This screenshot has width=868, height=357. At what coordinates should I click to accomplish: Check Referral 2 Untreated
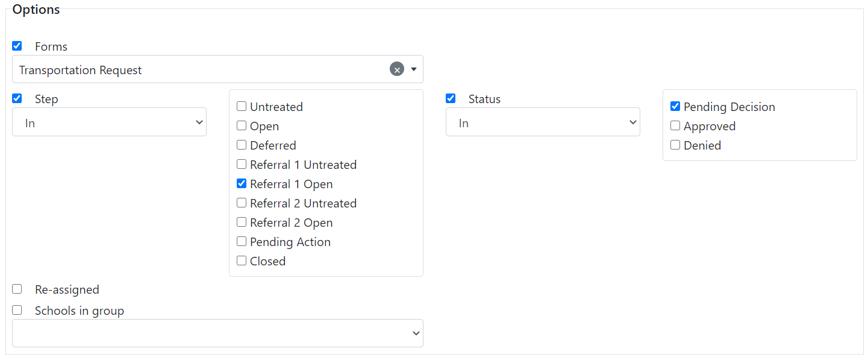coord(242,202)
